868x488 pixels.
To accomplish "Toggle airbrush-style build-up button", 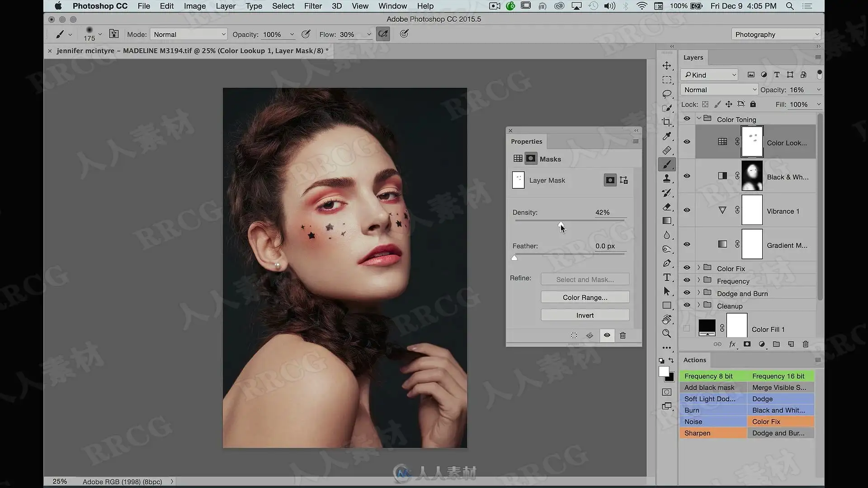I will [x=383, y=34].
